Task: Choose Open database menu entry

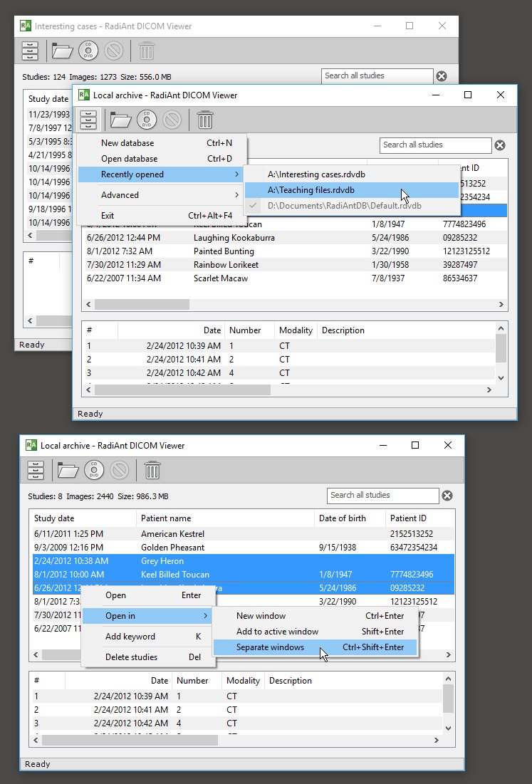Action: pyautogui.click(x=162, y=159)
